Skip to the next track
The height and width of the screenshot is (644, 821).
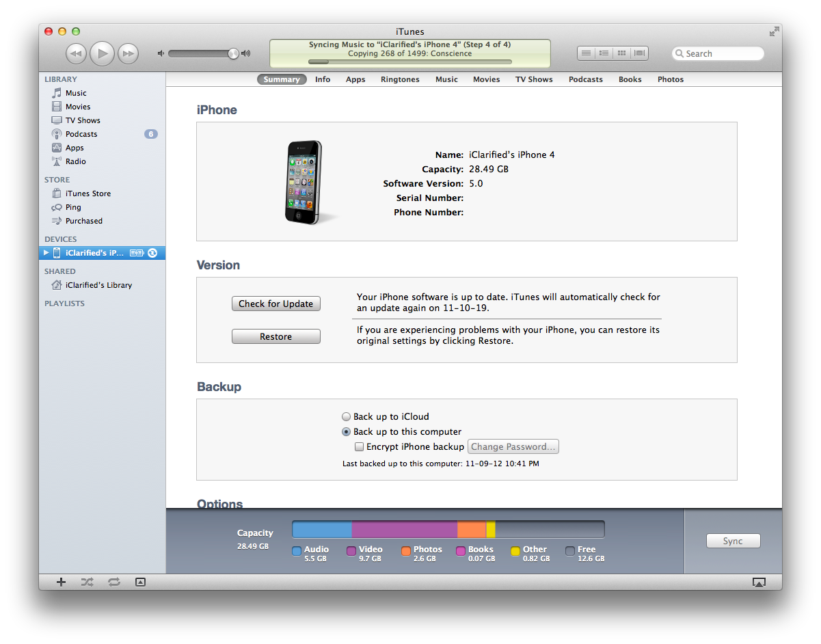128,53
